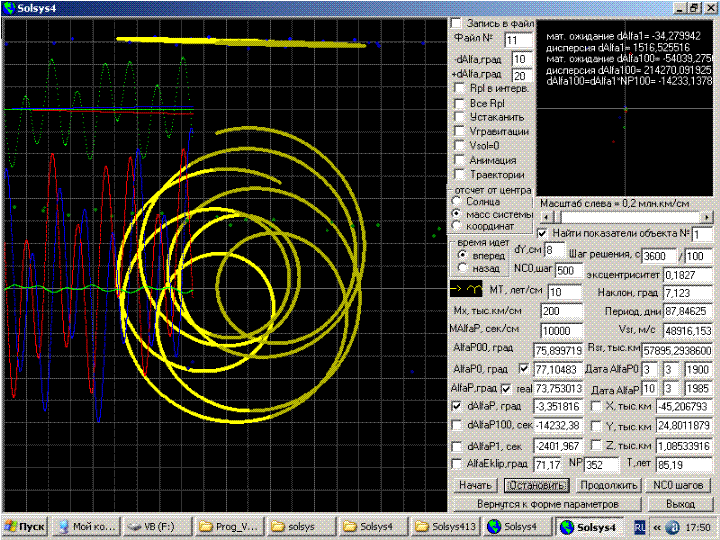Click the +dAlfa,град input field
720x540 pixels.
click(522, 75)
